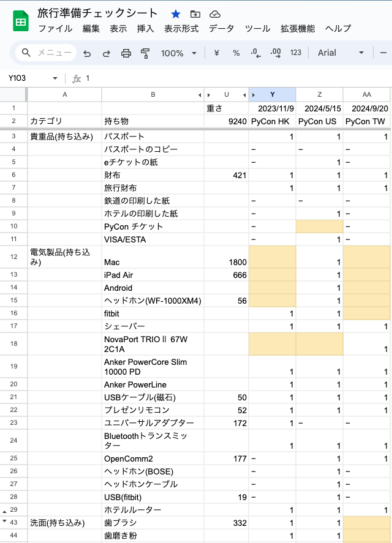Apply percent number format
The width and height of the screenshot is (392, 543).
(x=236, y=53)
